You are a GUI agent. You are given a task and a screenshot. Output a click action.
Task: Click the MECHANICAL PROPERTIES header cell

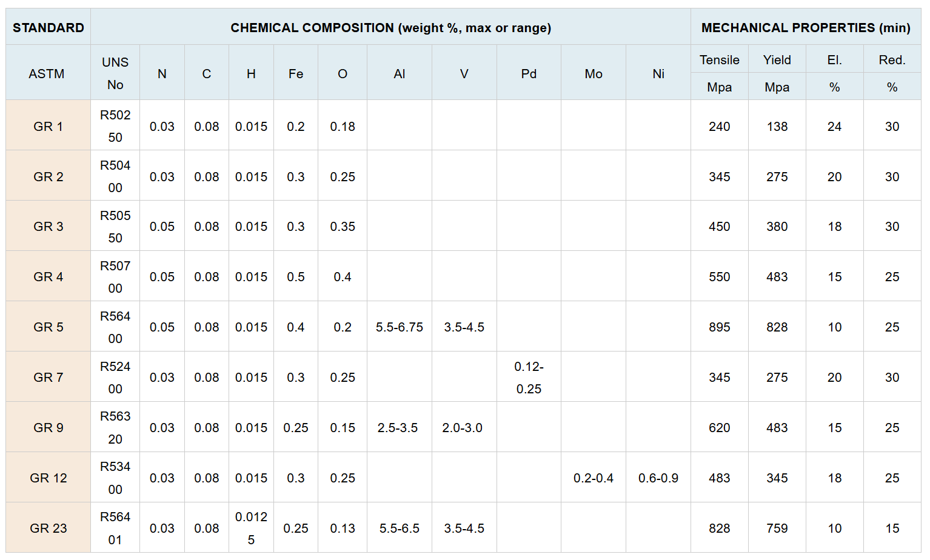tap(806, 27)
